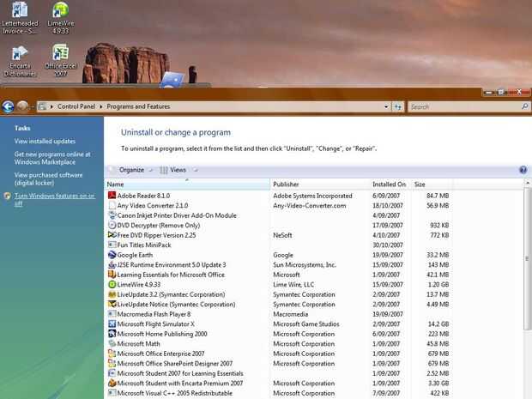
Task: Open Turn Windows features on or off
Action: point(54,199)
